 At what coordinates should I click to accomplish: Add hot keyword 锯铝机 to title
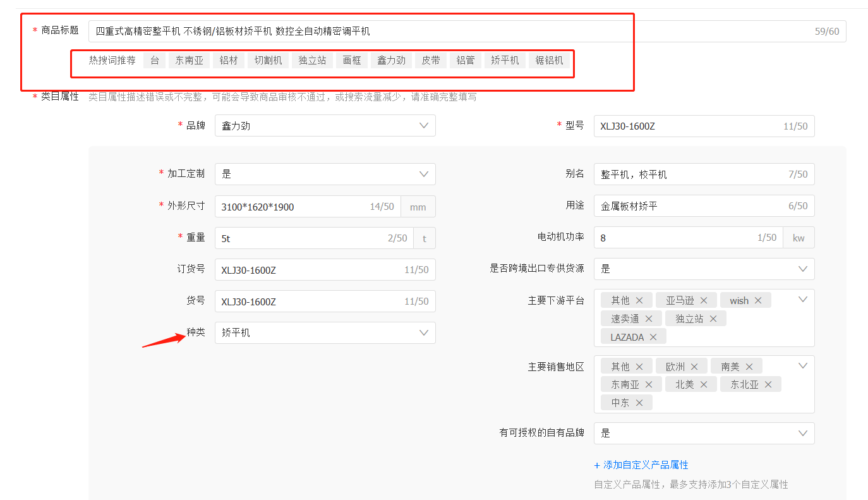click(x=549, y=60)
